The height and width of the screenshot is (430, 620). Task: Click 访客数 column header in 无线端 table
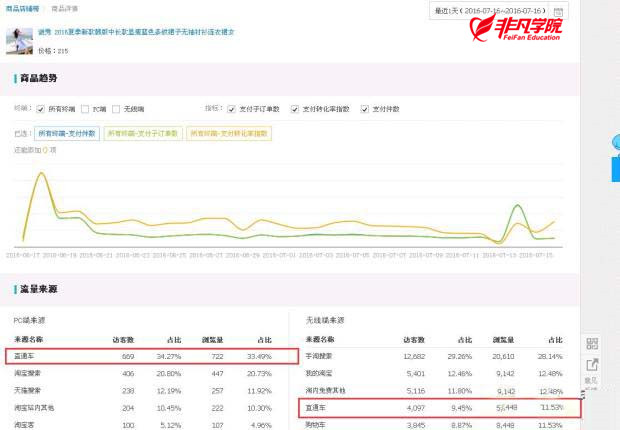(x=414, y=340)
